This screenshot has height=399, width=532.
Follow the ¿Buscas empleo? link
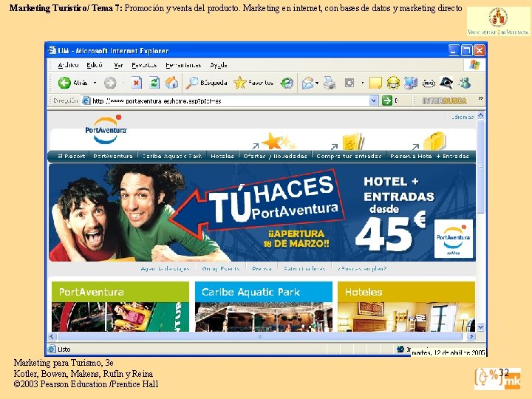coord(361,269)
